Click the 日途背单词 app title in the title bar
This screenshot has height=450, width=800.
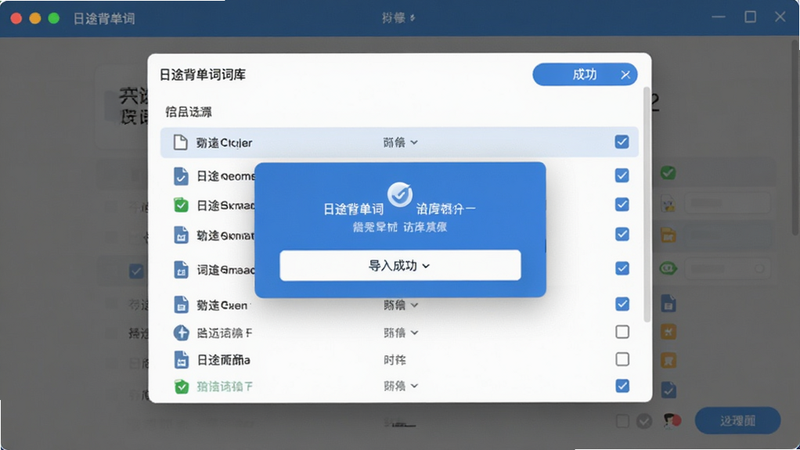tap(104, 19)
